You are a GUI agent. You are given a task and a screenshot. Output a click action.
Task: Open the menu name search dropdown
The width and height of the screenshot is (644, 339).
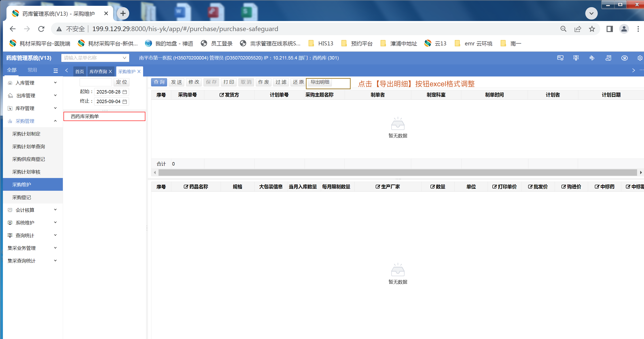(x=95, y=58)
